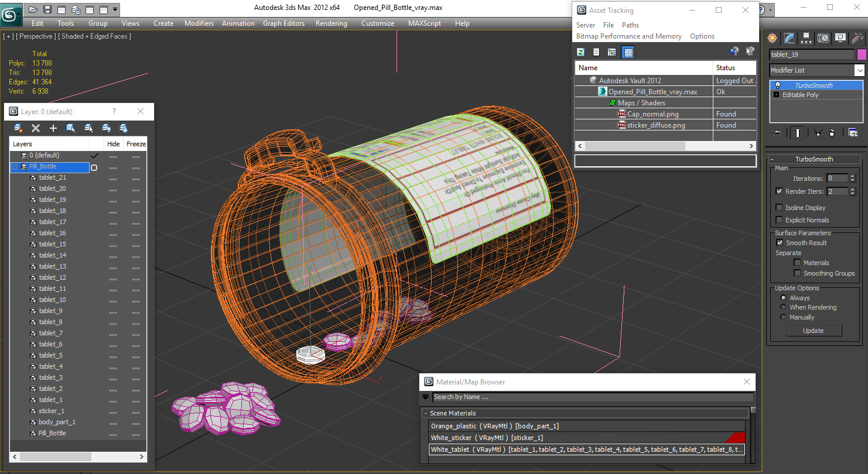Image resolution: width=868 pixels, height=474 pixels.
Task: Toggle the Smooth Result checkbox
Action: coord(780,243)
